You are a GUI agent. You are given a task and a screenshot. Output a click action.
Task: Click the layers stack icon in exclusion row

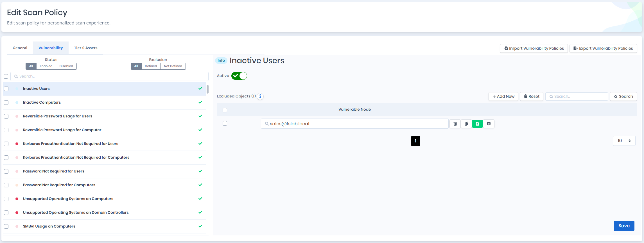pos(489,124)
